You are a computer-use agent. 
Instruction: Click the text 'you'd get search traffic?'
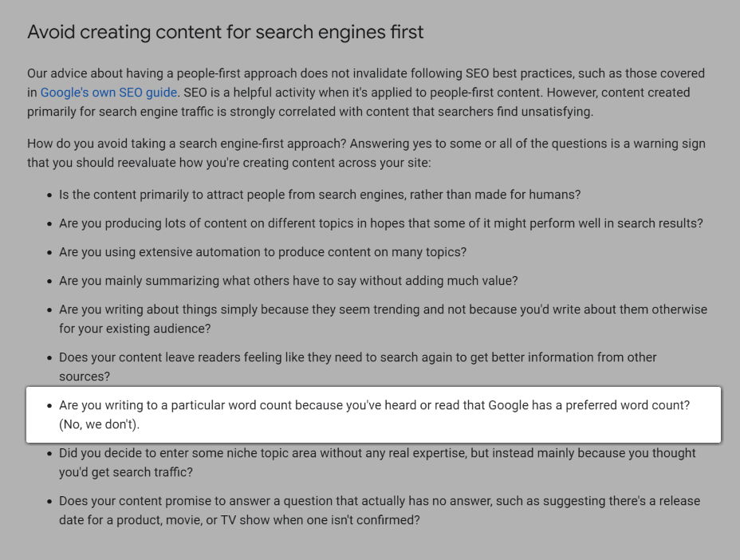[x=125, y=472]
